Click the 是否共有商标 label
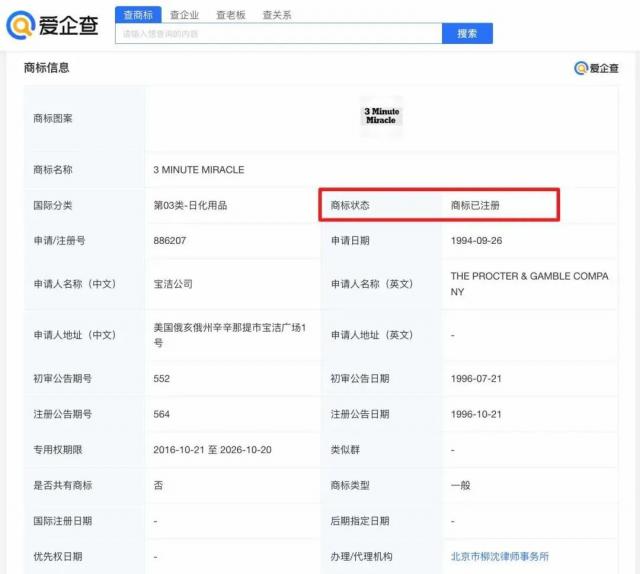640x574 pixels. point(62,485)
